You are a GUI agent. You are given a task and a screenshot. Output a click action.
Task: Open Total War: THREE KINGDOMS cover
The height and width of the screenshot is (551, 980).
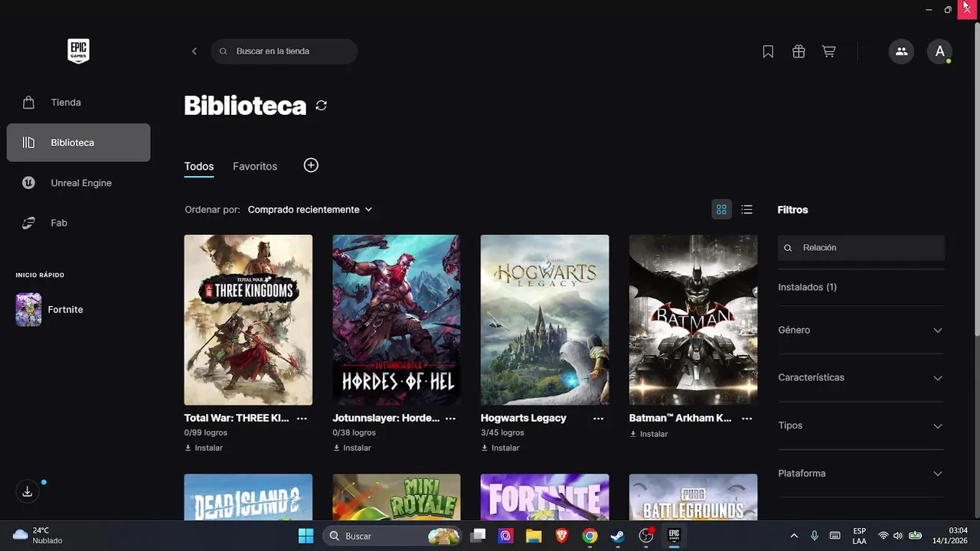(x=248, y=320)
